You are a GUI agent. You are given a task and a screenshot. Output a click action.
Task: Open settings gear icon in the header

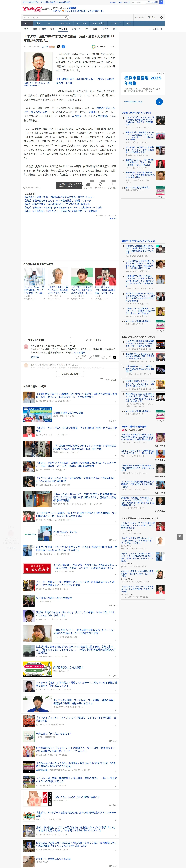click(161, 17)
